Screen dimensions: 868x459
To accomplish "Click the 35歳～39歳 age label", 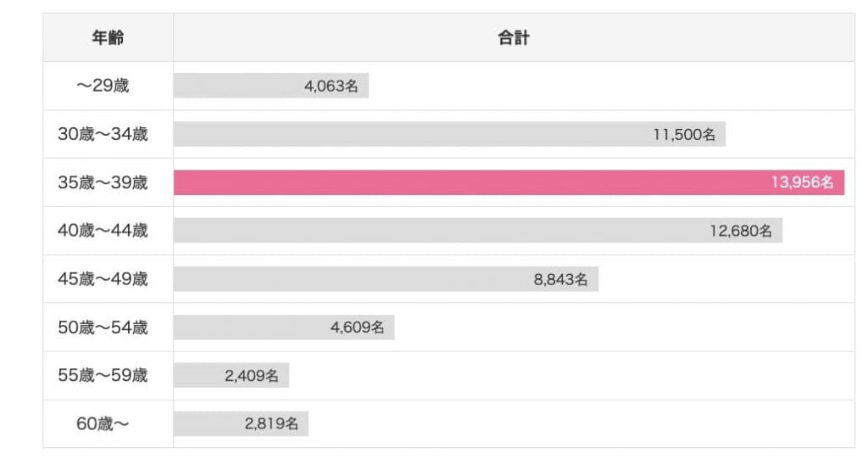I will coord(103,182).
